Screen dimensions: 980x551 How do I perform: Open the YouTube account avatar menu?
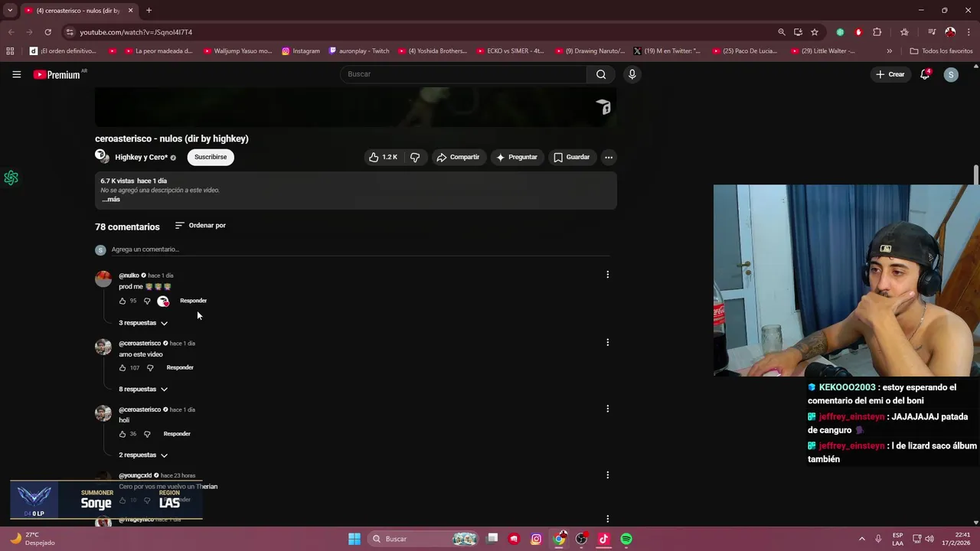[x=951, y=74]
